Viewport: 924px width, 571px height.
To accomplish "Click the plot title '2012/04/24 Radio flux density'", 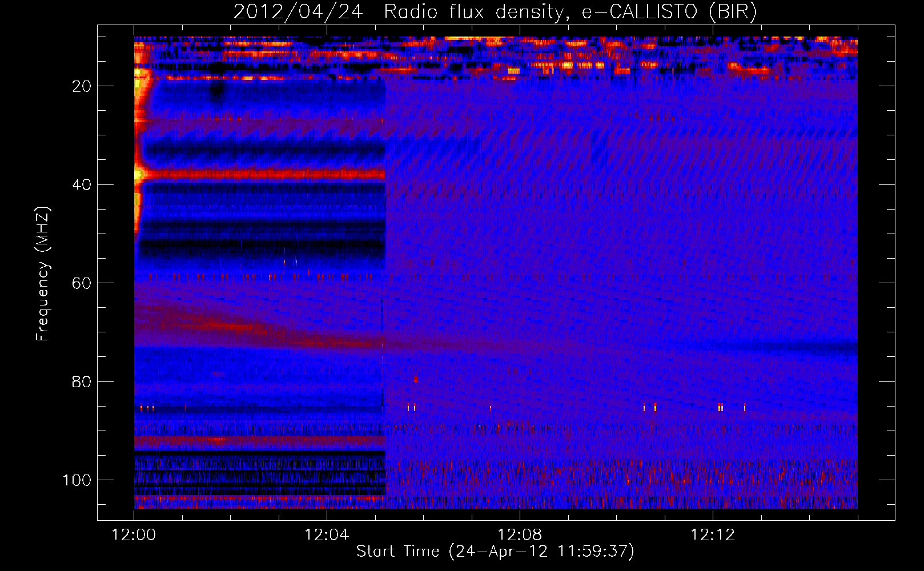I will (x=495, y=12).
